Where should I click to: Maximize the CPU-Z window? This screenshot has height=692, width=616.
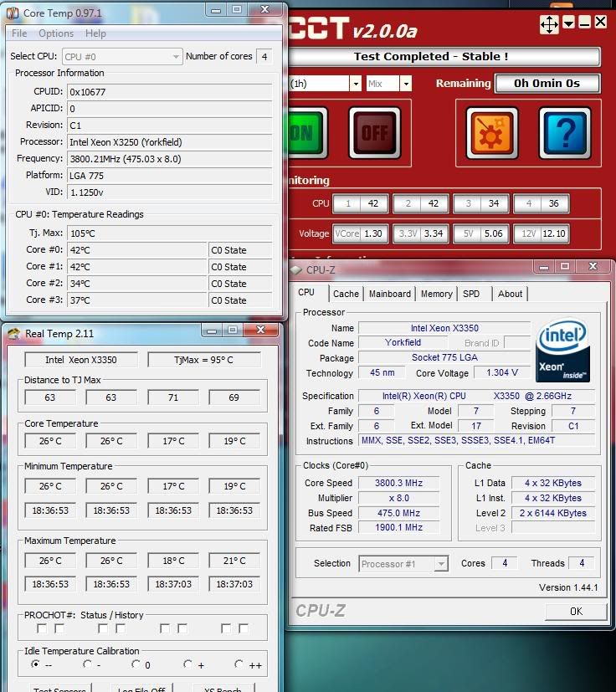pyautogui.click(x=565, y=266)
